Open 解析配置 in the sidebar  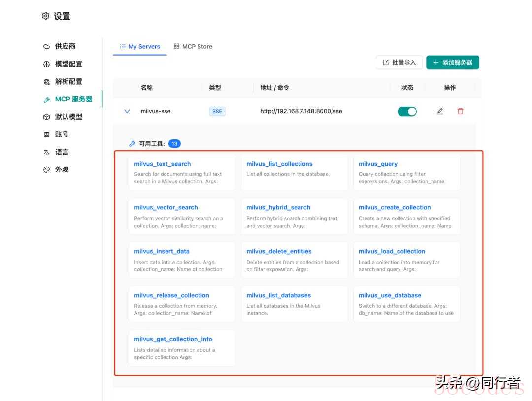pos(68,82)
